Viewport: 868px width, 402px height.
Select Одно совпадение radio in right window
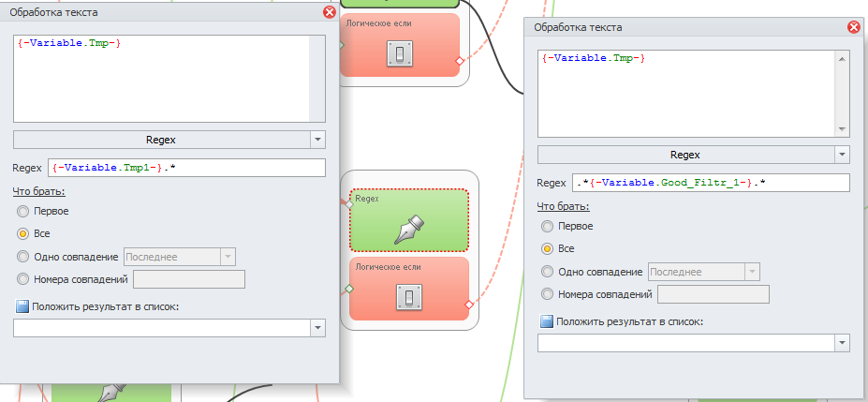click(547, 272)
